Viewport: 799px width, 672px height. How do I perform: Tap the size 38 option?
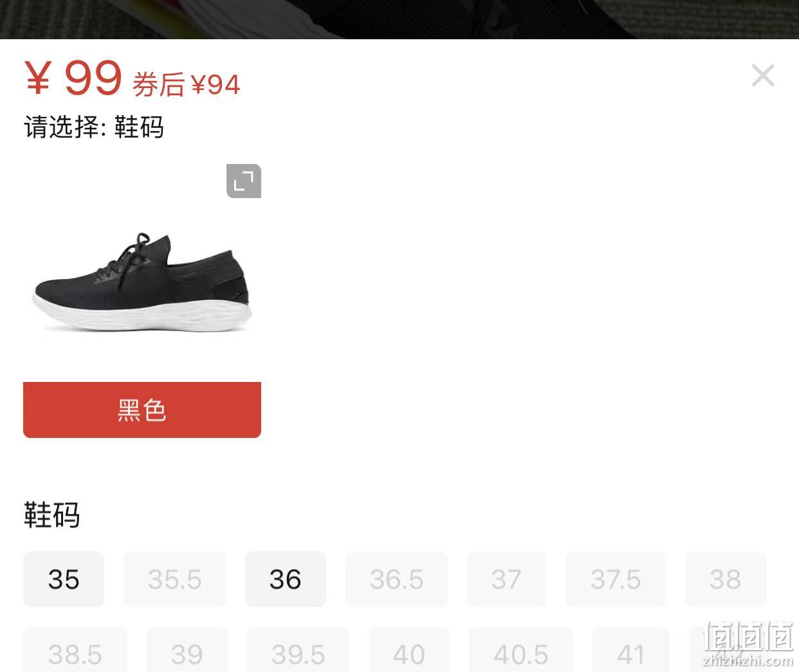726,579
